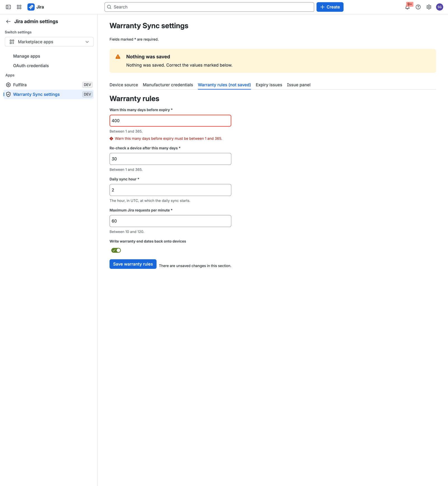Open Manage apps in sidebar
The image size is (448, 486).
coord(27,56)
